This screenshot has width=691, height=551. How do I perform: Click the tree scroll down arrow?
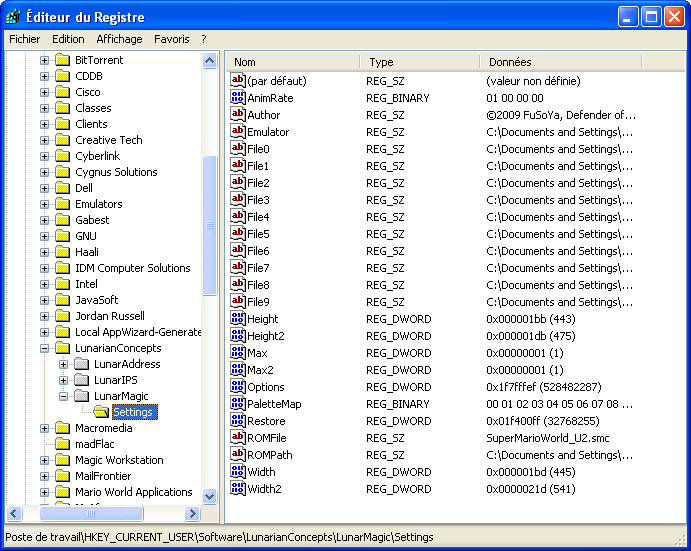pos(210,496)
